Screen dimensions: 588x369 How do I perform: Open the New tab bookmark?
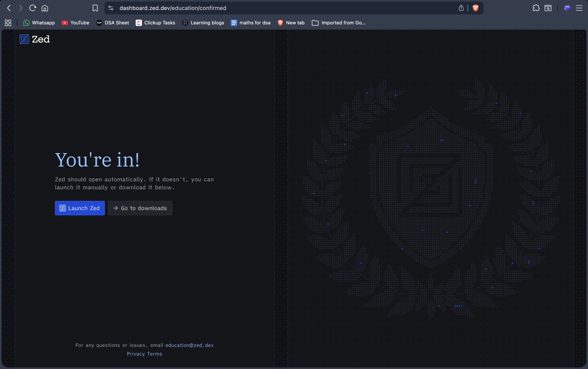point(291,23)
